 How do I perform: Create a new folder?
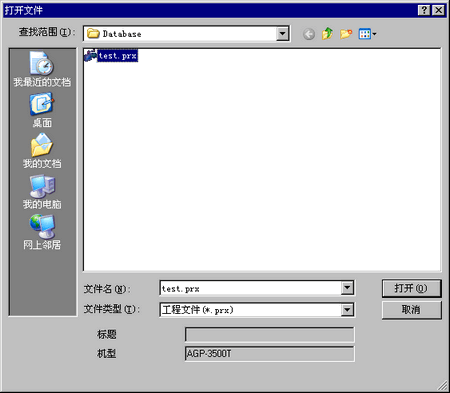point(346,34)
